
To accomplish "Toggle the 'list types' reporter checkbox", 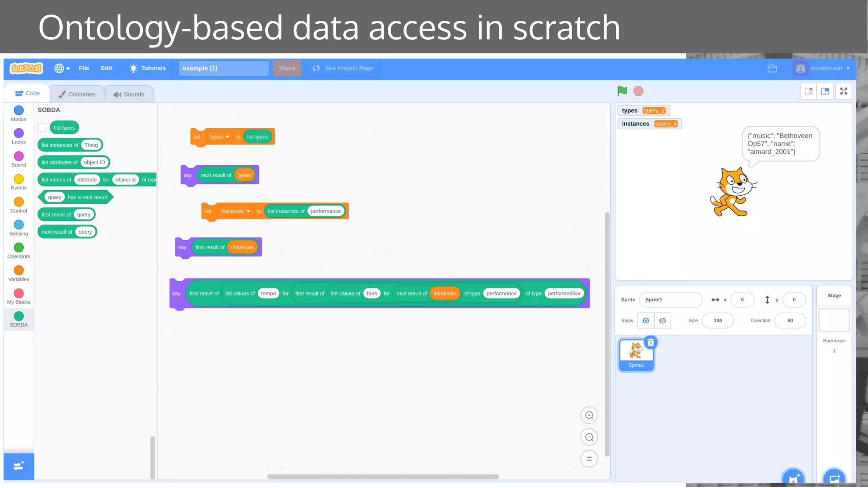I will [42, 128].
